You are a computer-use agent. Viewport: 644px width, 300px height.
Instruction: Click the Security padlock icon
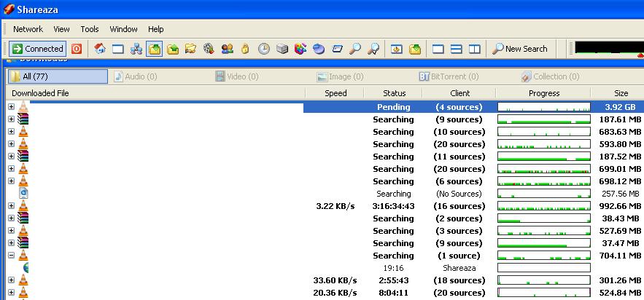pos(245,49)
